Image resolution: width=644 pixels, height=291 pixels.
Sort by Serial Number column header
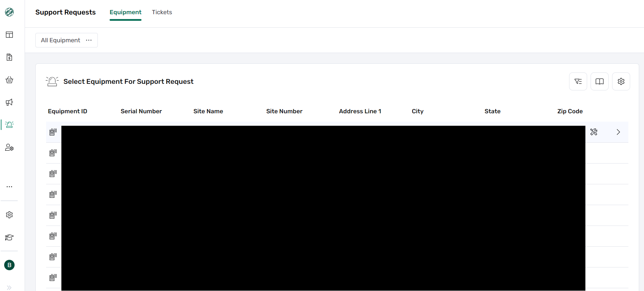[141, 111]
